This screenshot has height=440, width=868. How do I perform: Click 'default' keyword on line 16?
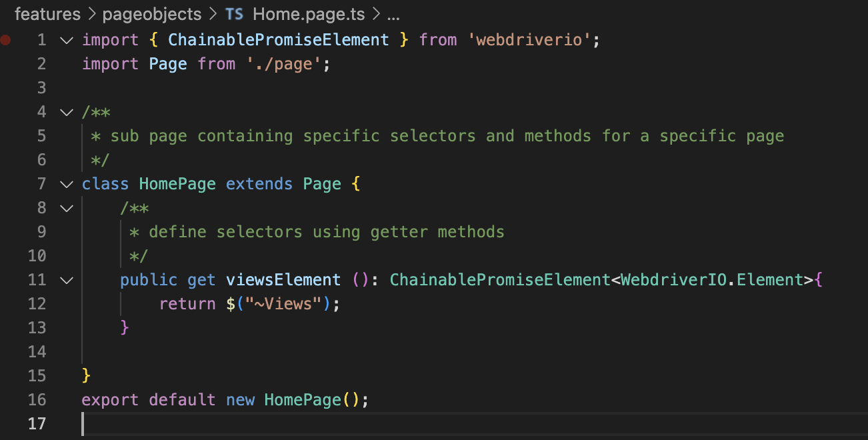coord(182,400)
